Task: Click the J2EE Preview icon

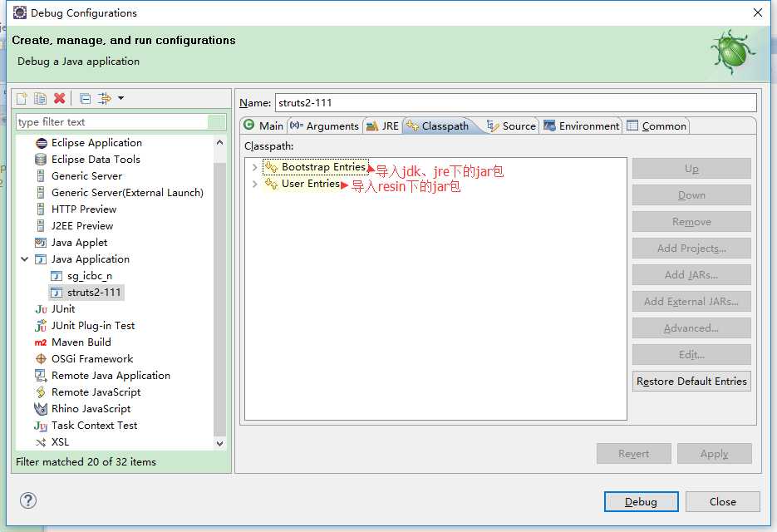Action: point(41,226)
